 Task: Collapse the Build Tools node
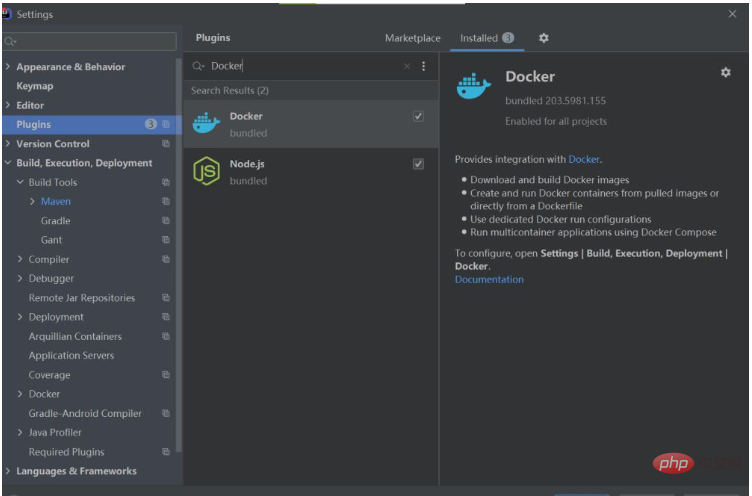point(20,182)
